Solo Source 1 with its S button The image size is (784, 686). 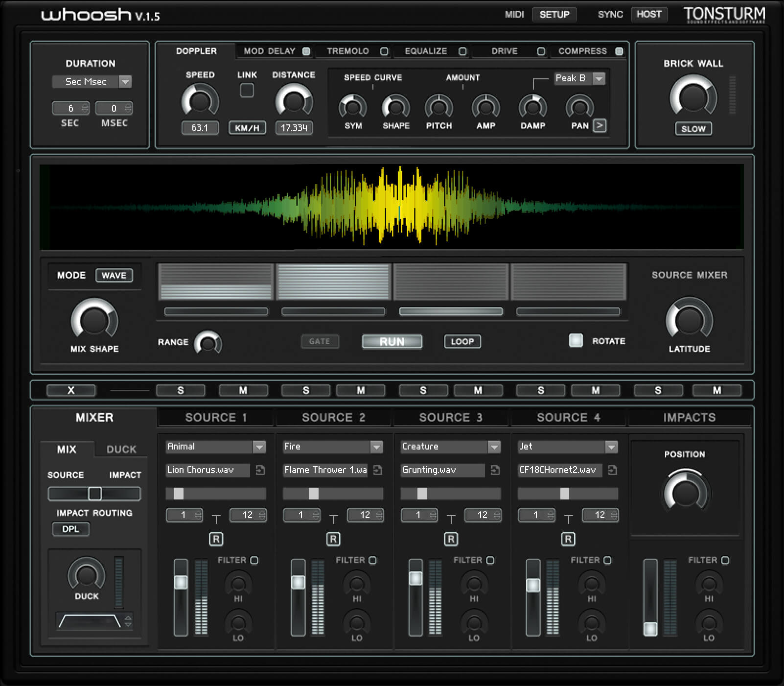(181, 390)
